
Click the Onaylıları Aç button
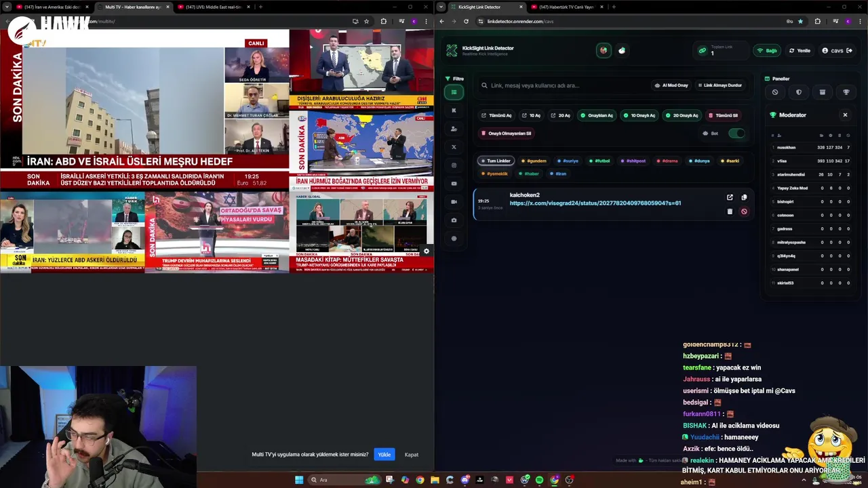pos(596,115)
